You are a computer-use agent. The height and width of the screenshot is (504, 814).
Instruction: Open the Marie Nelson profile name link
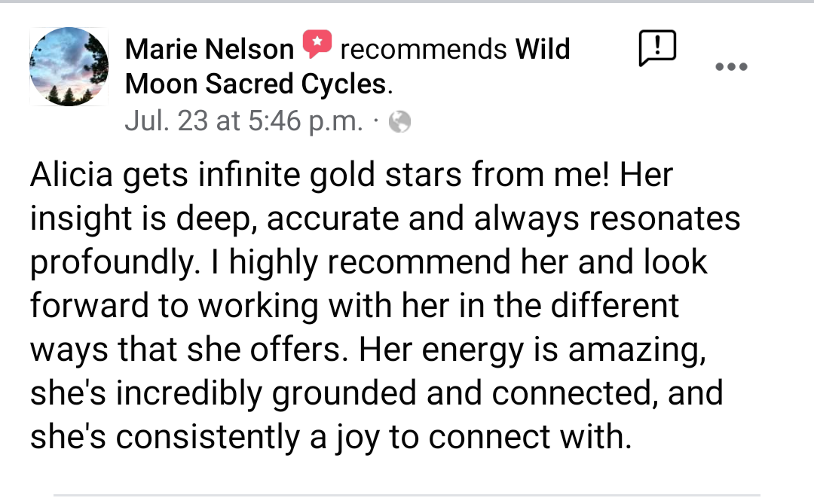click(209, 50)
